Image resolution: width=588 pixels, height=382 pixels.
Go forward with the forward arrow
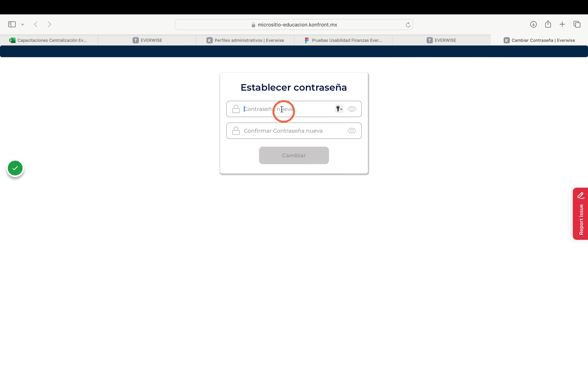coord(49,24)
